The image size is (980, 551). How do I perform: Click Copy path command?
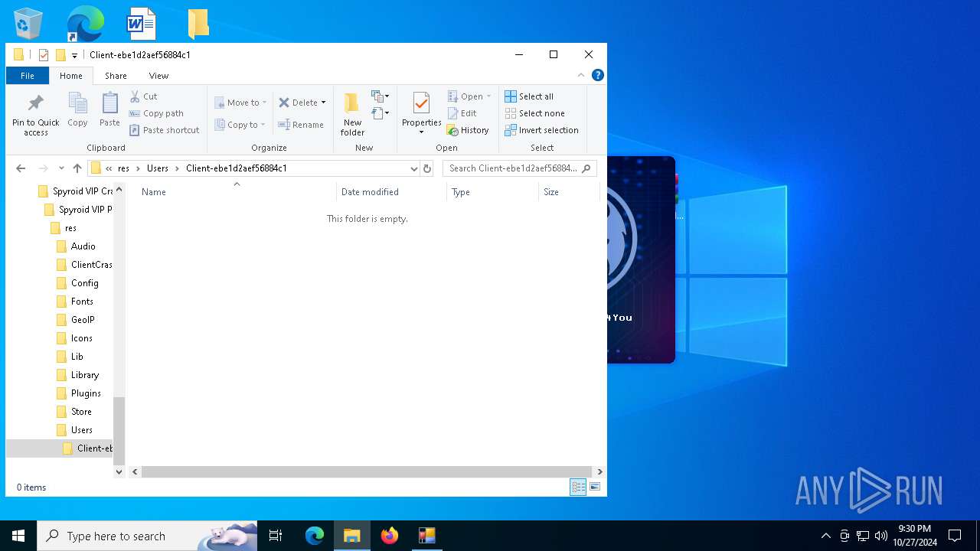click(x=156, y=113)
